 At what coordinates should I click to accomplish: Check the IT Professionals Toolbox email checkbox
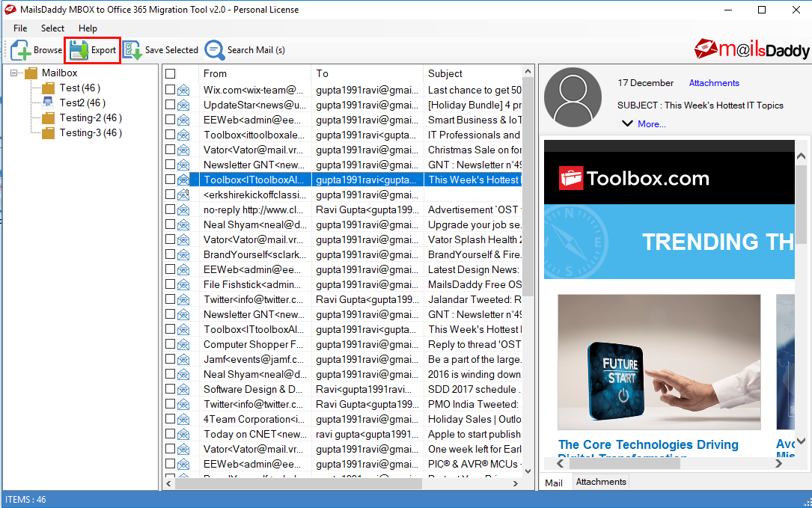pos(171,135)
